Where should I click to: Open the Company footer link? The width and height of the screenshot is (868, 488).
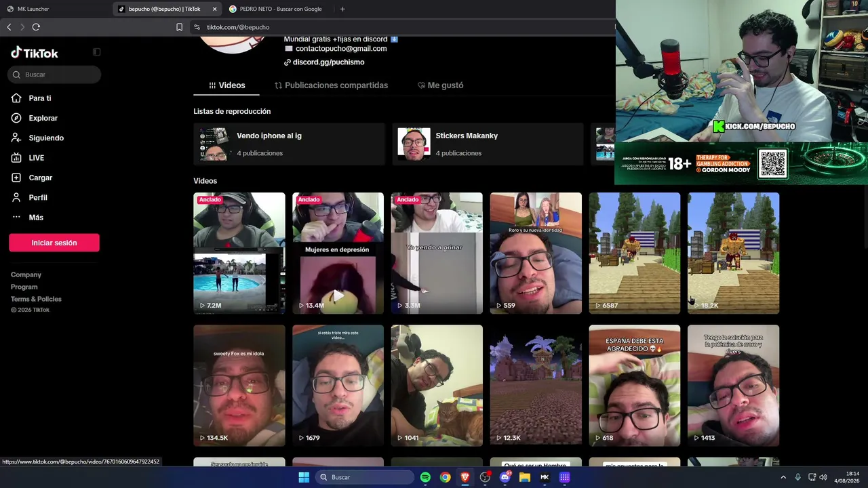[26, 274]
